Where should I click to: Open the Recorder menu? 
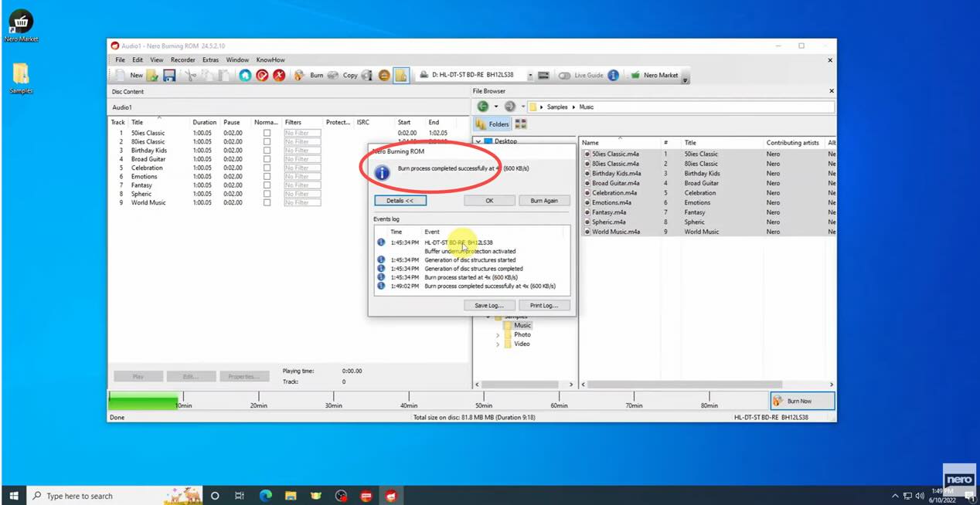coord(183,59)
